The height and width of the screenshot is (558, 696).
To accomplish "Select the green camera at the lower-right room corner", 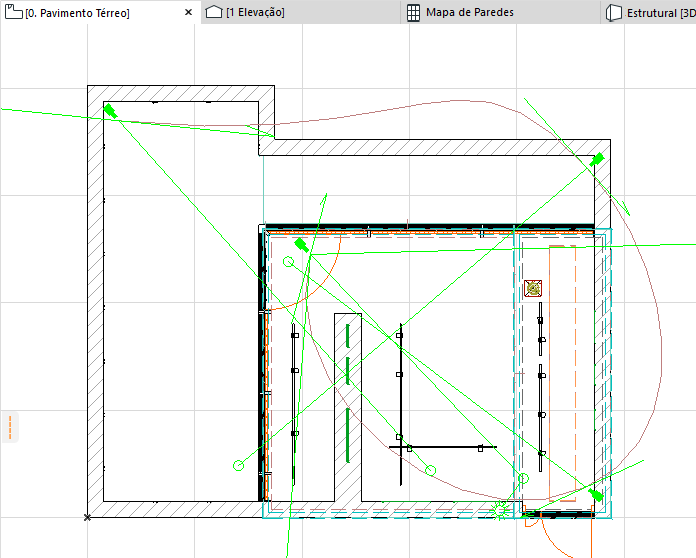I will click(x=596, y=495).
